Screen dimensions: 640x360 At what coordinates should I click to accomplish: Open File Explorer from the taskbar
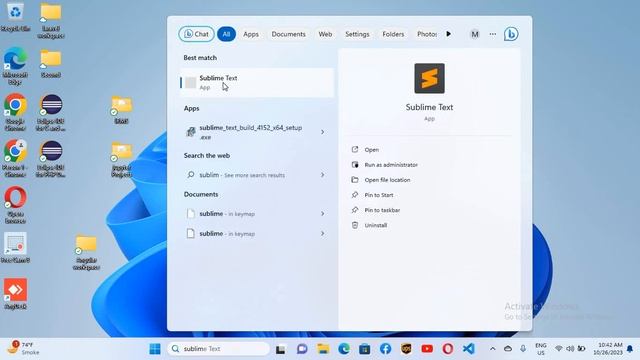(x=323, y=349)
